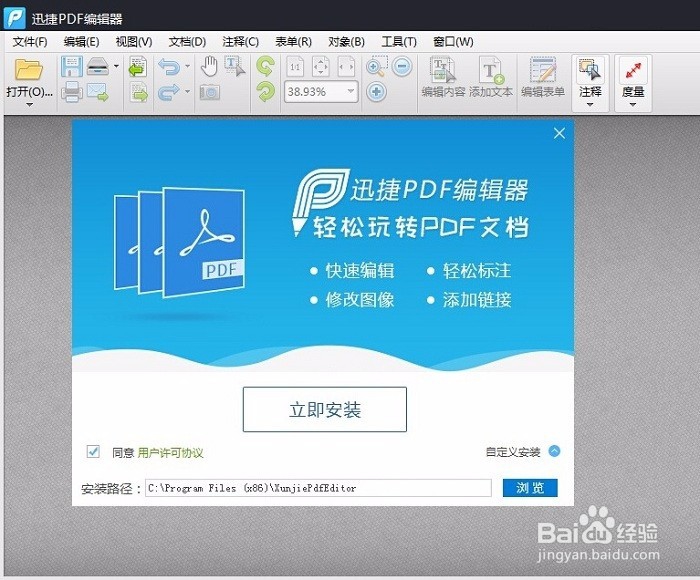
Task: Click the marquee zoom magnifier icon
Action: (x=376, y=66)
